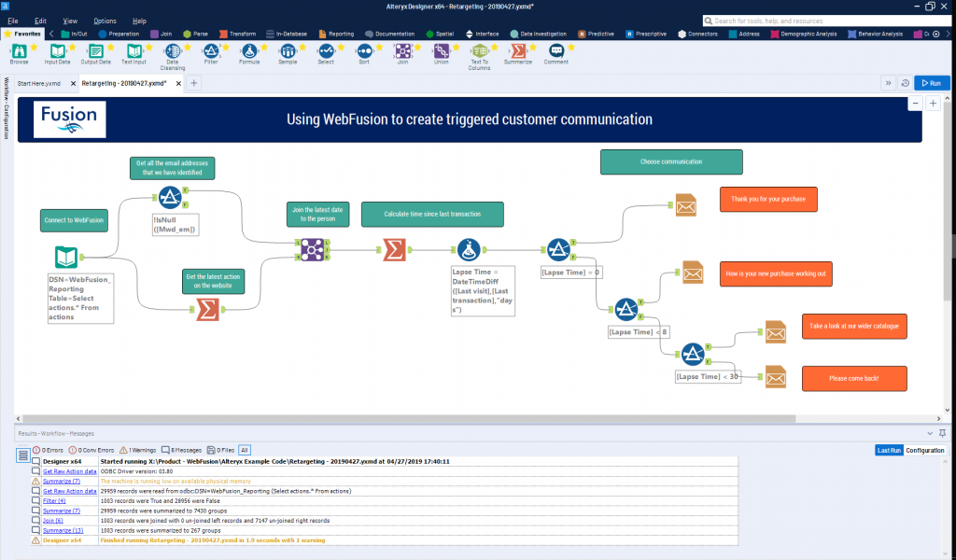Click the Join node on the canvas
The width and height of the screenshot is (956, 560).
[x=312, y=250]
